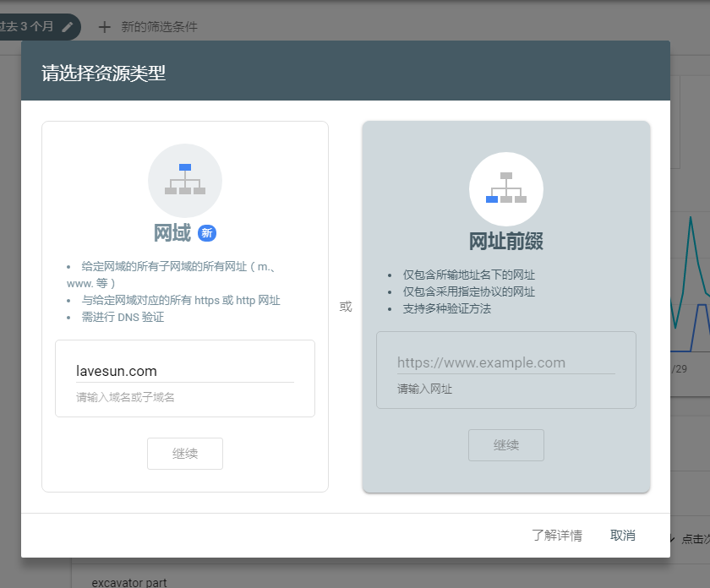
Task: Click the blue 新 badge beside 网域
Action: [207, 233]
